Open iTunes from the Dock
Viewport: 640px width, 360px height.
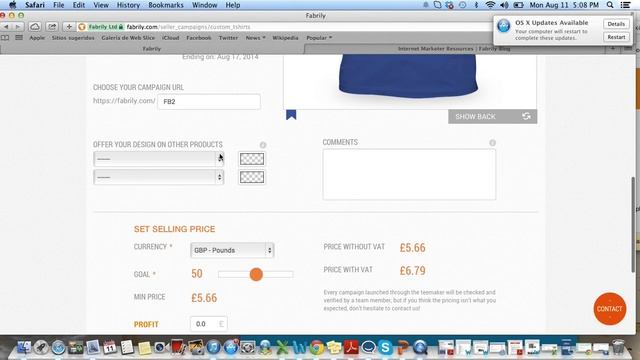(213, 347)
